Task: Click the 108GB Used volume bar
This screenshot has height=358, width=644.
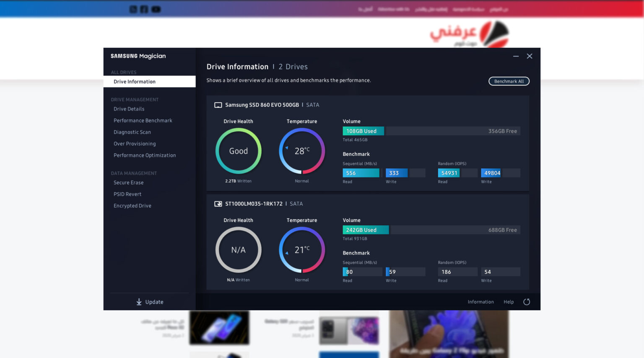Action: (363, 131)
